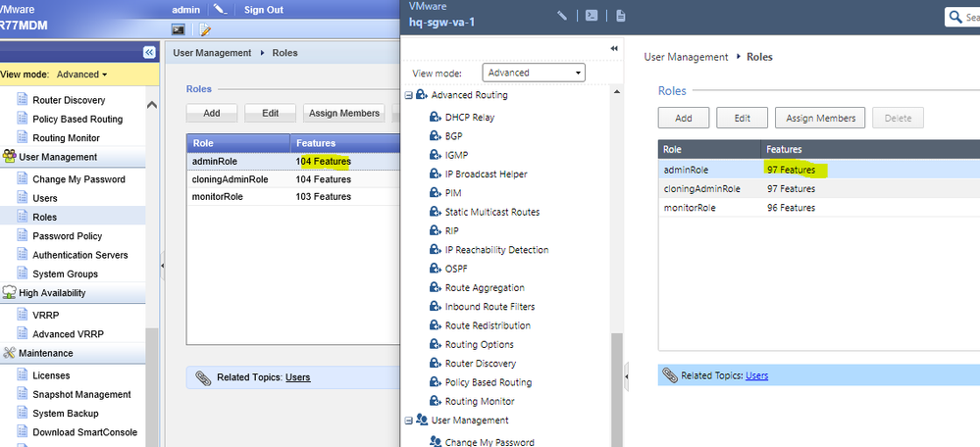980x447 pixels.
Task: Collapse the User Management tree in right pane
Action: (409, 421)
